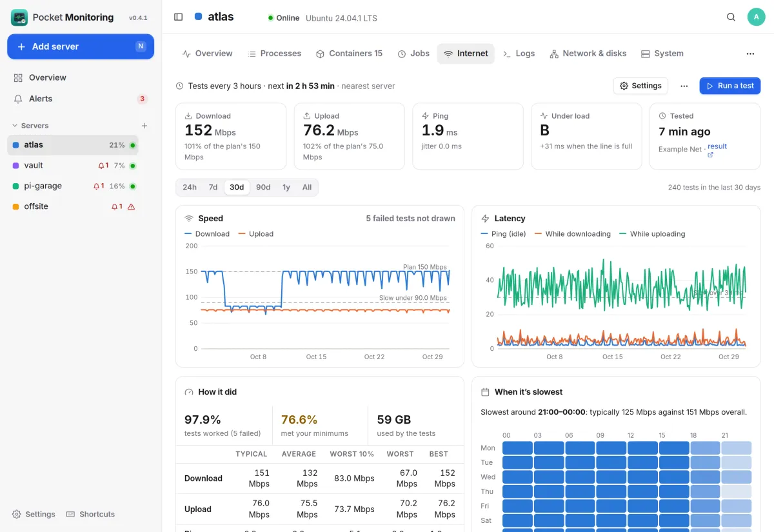774x532 pixels.
Task: Collapse the Servers section chevron
Action: (15, 126)
